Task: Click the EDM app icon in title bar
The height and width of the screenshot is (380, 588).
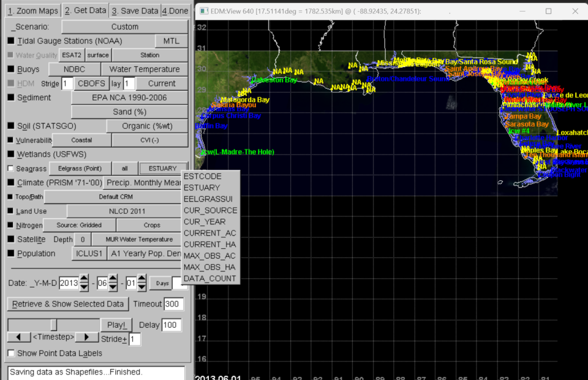Action: click(x=204, y=11)
